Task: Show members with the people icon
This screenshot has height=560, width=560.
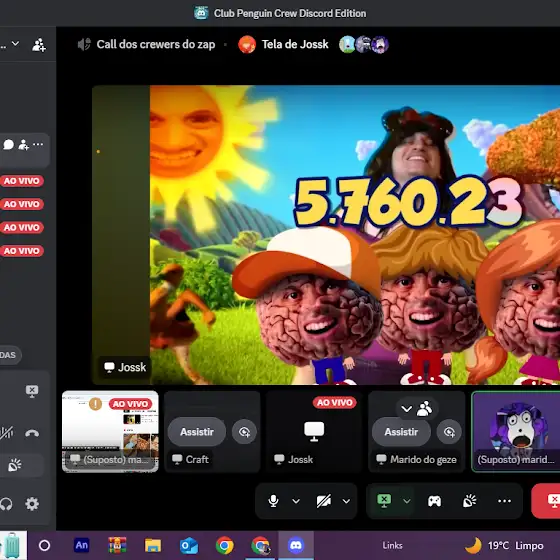Action: (424, 409)
